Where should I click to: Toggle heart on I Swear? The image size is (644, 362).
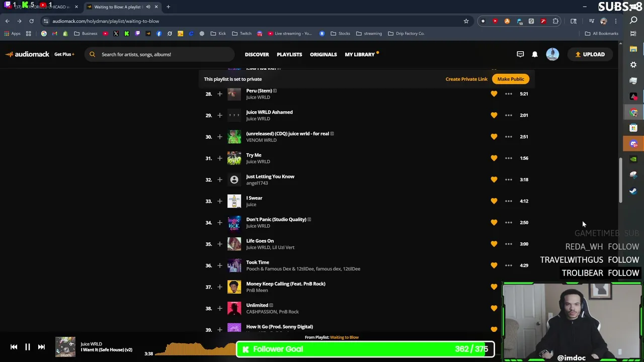tap(494, 201)
